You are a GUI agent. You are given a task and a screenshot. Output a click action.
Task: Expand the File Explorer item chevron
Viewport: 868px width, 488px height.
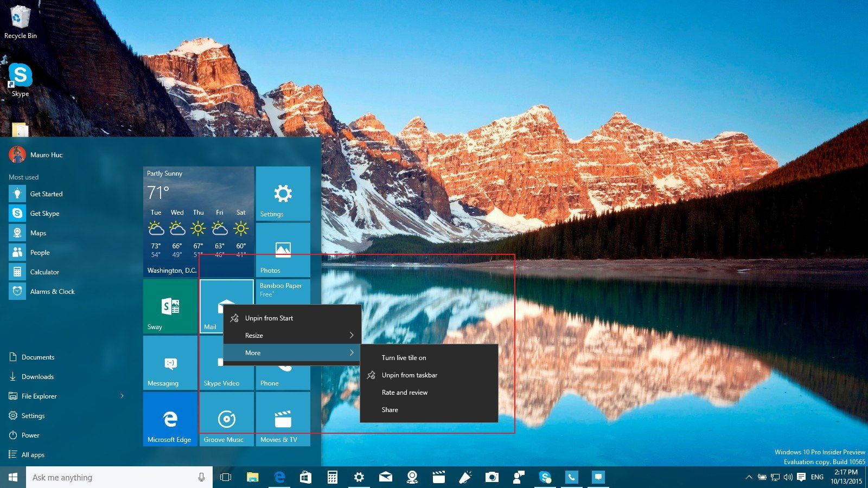click(x=123, y=396)
